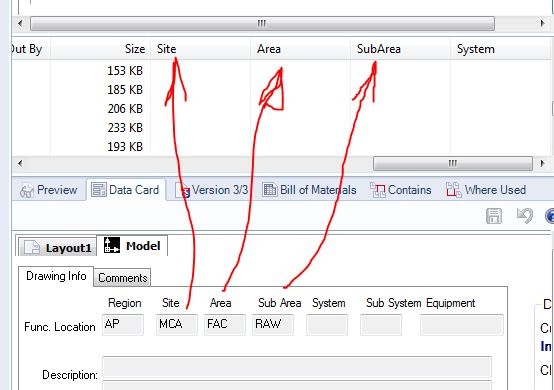Select the Data Card tab

coord(125,190)
